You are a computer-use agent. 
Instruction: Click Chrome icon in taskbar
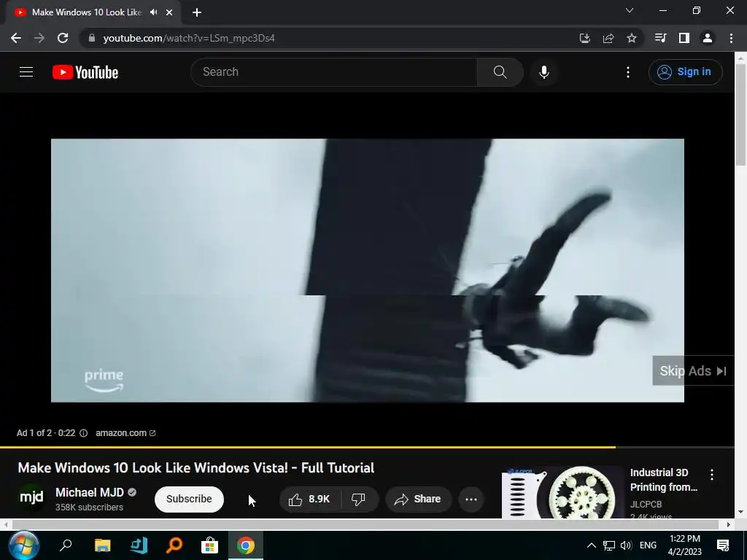click(246, 545)
